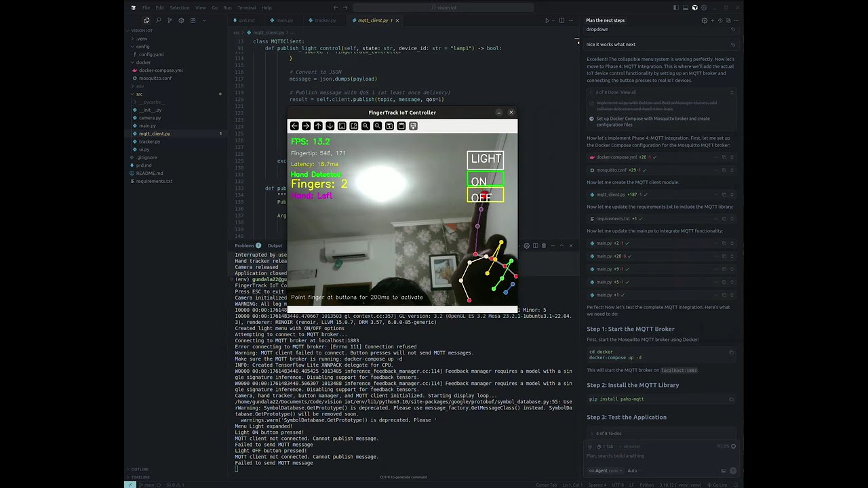This screenshot has width=868, height=488.
Task: Click the UTF-8 encoding in status bar
Action: [618, 485]
